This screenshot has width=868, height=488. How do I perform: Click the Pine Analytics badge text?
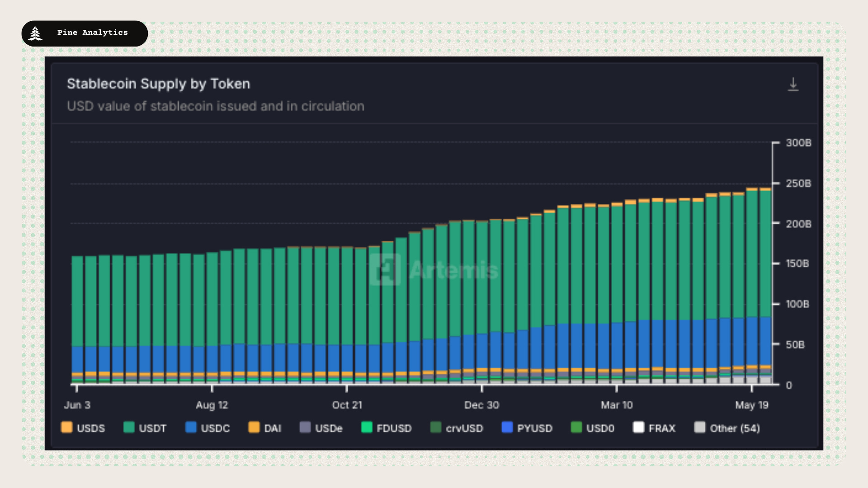click(93, 33)
